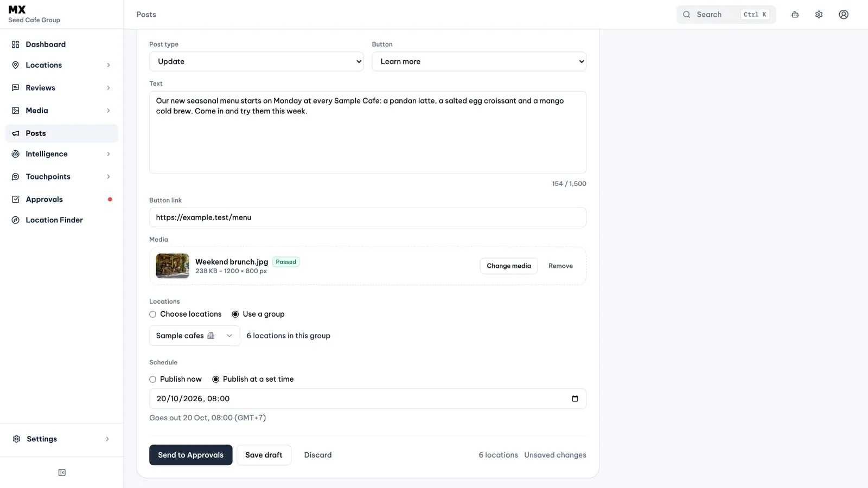The width and height of the screenshot is (868, 488).
Task: Click the Media image icon
Action: point(16,111)
